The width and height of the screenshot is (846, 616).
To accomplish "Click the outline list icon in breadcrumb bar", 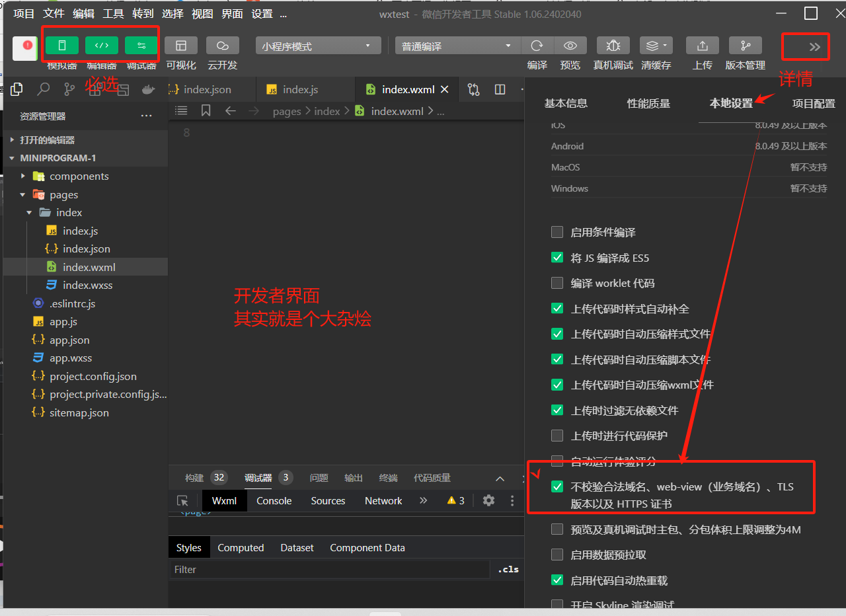I will (x=181, y=110).
